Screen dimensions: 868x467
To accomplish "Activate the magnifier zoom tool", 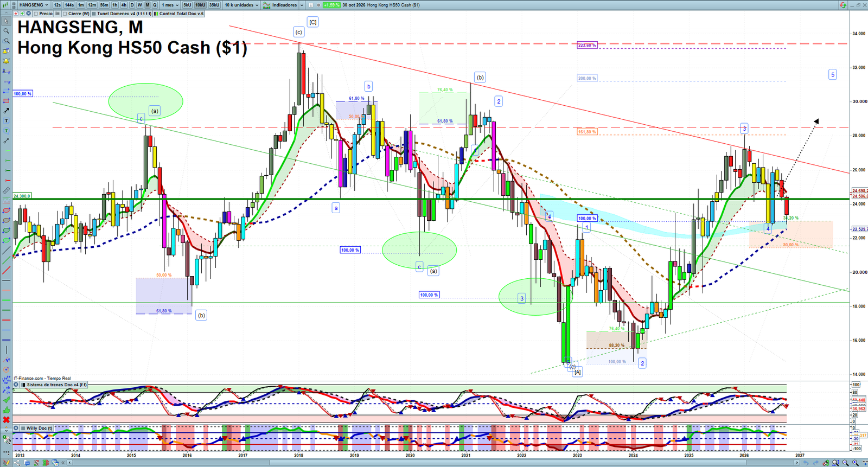I will (x=6, y=31).
